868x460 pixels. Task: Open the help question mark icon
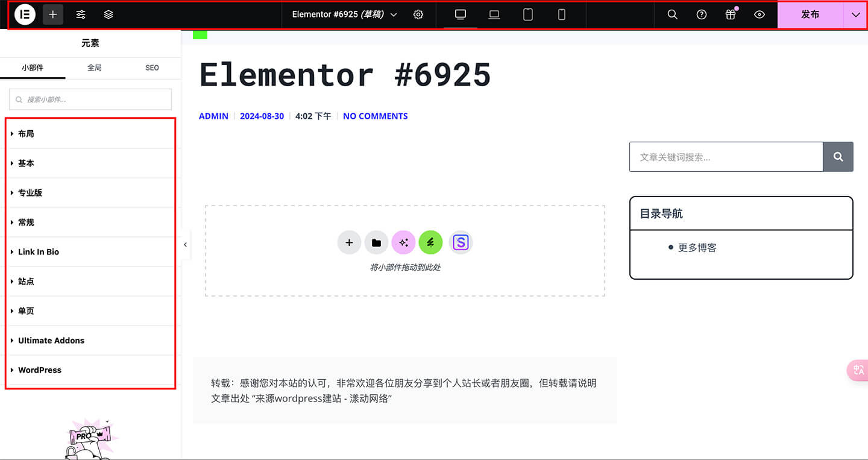point(702,14)
